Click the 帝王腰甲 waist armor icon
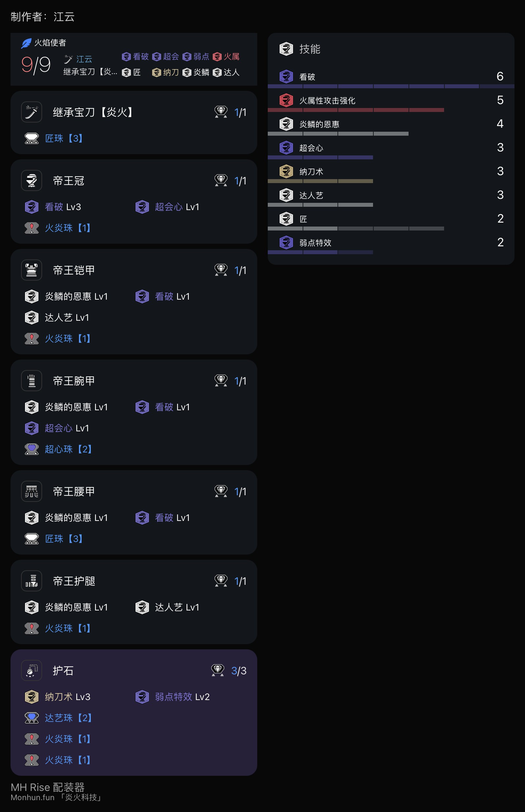Viewport: 525px width, 812px height. pyautogui.click(x=31, y=491)
